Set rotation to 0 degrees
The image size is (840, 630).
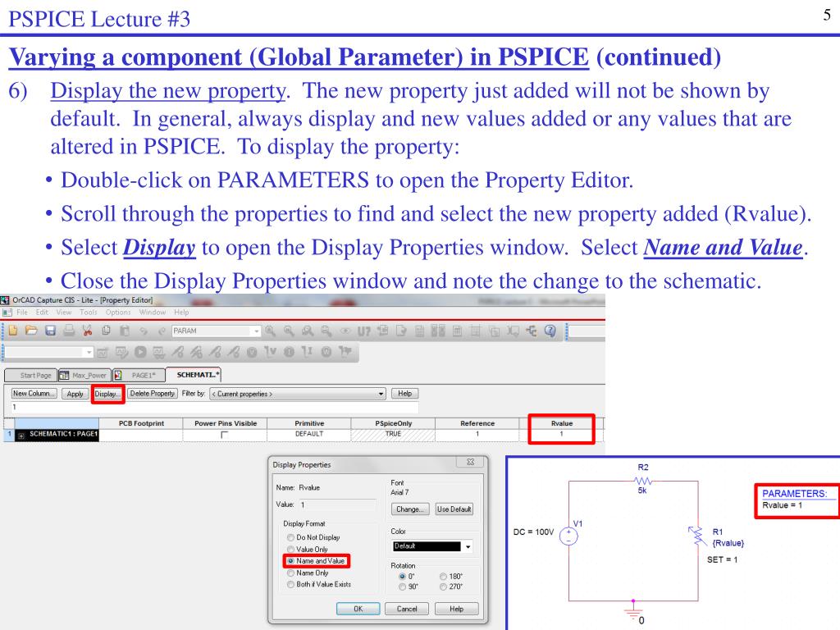(x=402, y=577)
